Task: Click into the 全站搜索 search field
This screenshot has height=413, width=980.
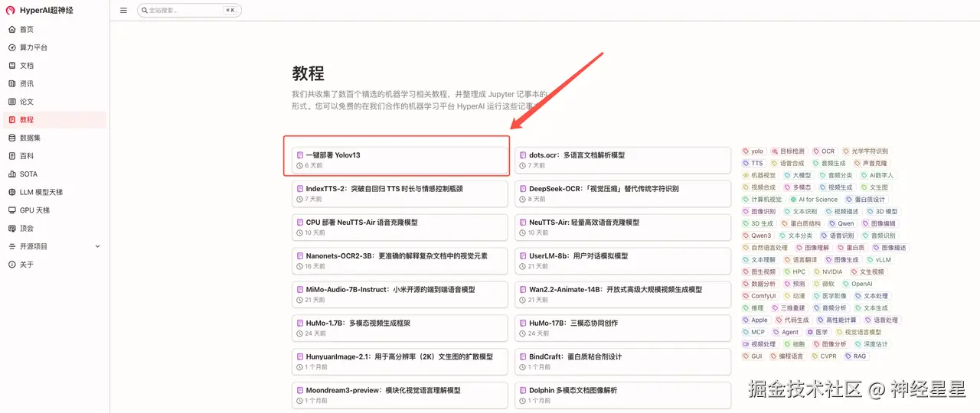Action: point(188,11)
